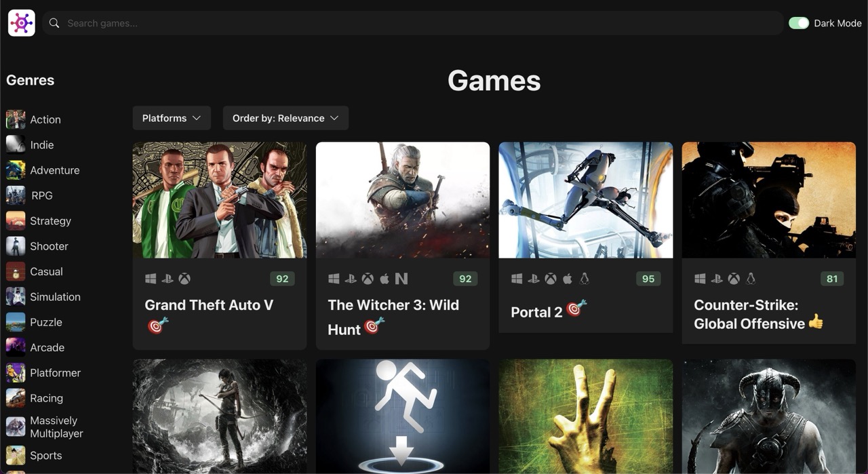Image resolution: width=868 pixels, height=474 pixels.
Task: Open The Witcher 3 cover image
Action: [403, 200]
